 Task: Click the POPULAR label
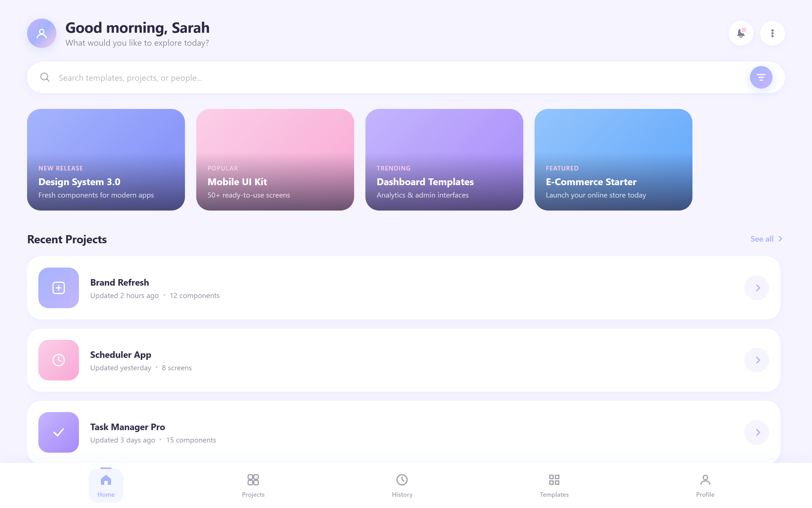[x=222, y=168]
